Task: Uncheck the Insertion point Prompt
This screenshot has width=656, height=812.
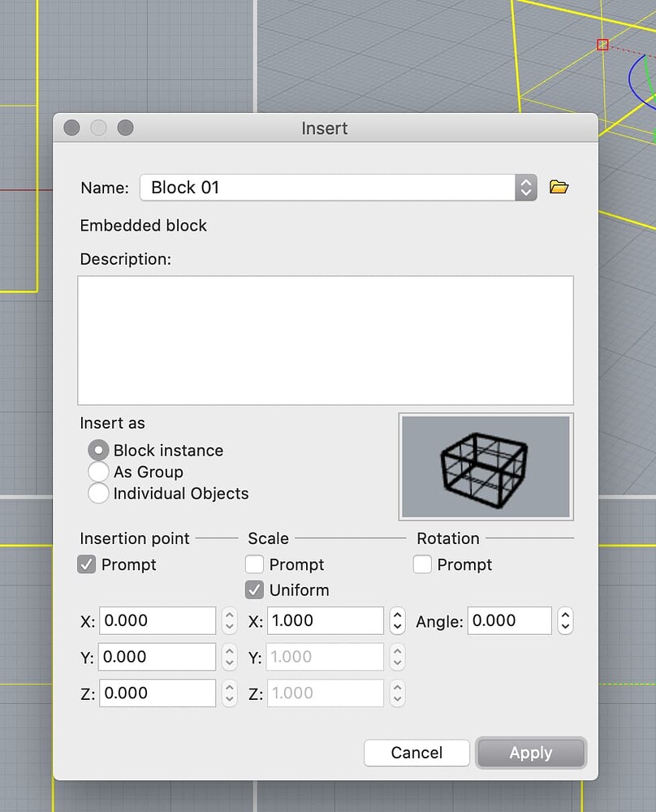Action: coord(87,564)
